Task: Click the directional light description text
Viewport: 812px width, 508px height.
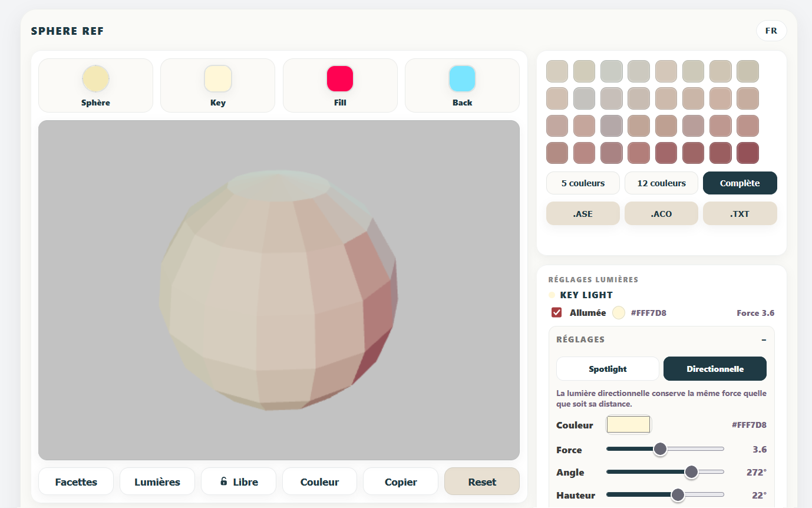Action: click(x=661, y=398)
